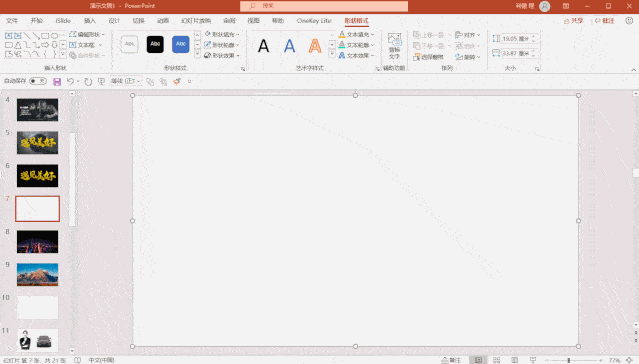Switch to the Slide Show (幻灯片放映) tab
The image size is (639, 364).
point(196,20)
